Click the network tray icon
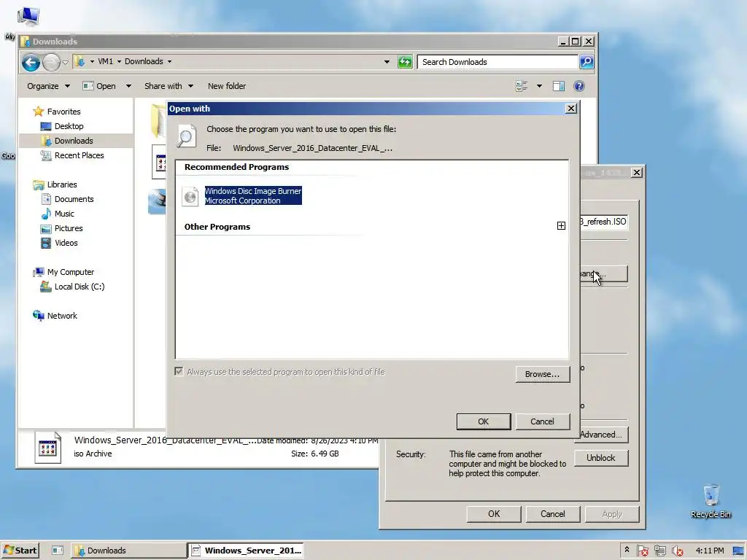This screenshot has height=560, width=747. (x=659, y=551)
